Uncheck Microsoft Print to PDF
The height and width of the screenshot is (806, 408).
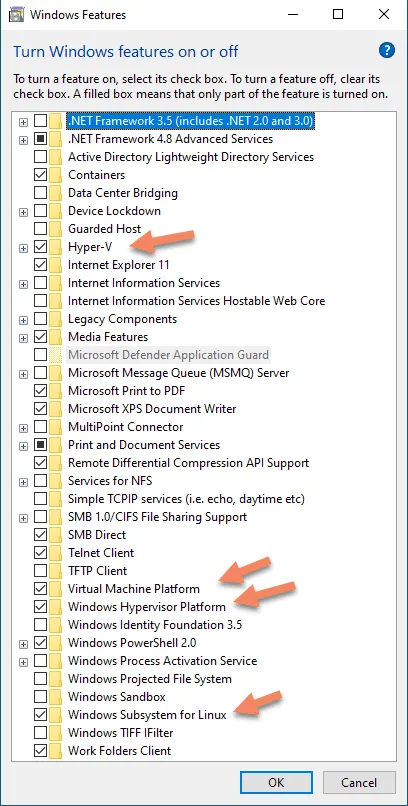click(x=40, y=391)
